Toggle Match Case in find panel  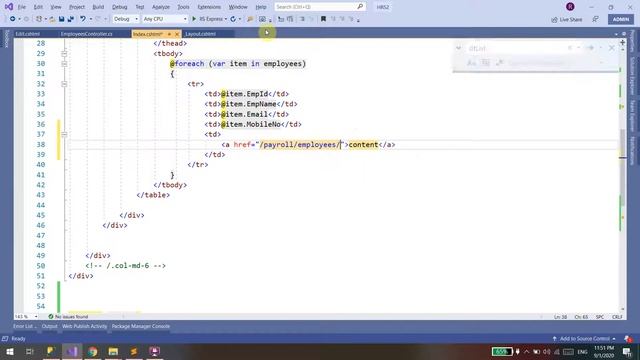coord(471,63)
